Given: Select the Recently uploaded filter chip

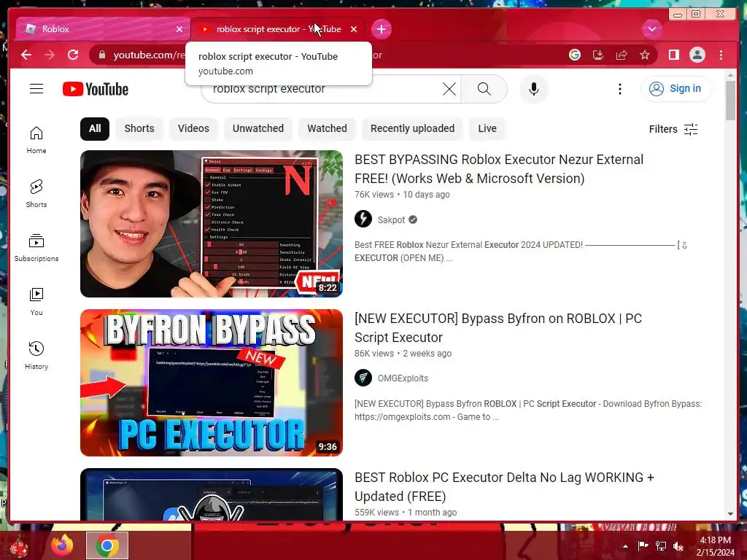Looking at the screenshot, I should (x=412, y=128).
